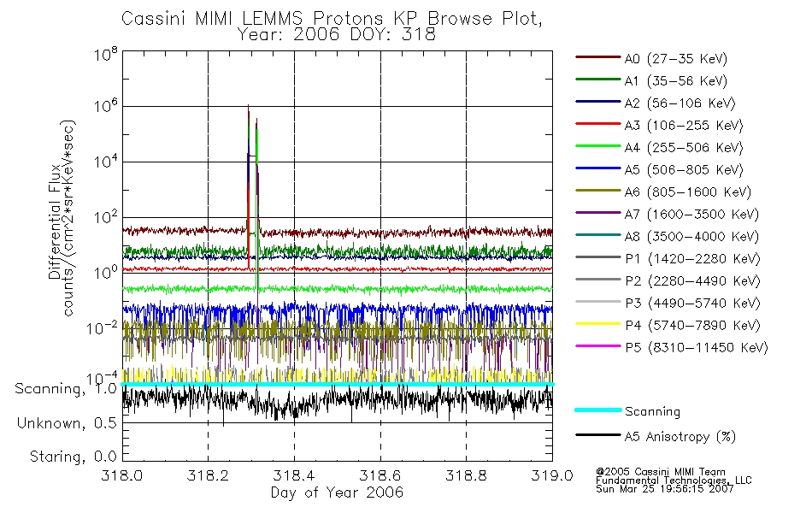This screenshot has width=812, height=513.
Task: Click the Unknown, 0.5 axis label
Action: (67, 423)
